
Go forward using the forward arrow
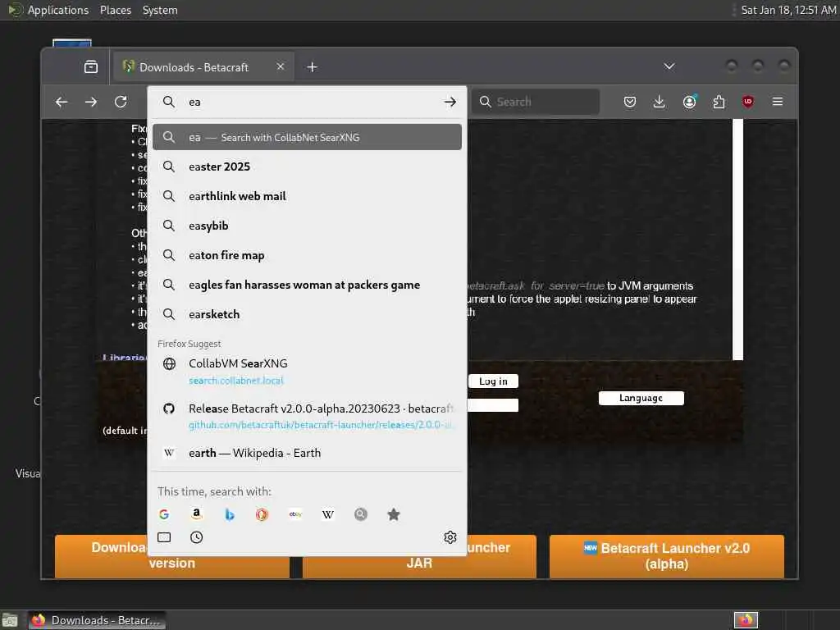click(91, 102)
